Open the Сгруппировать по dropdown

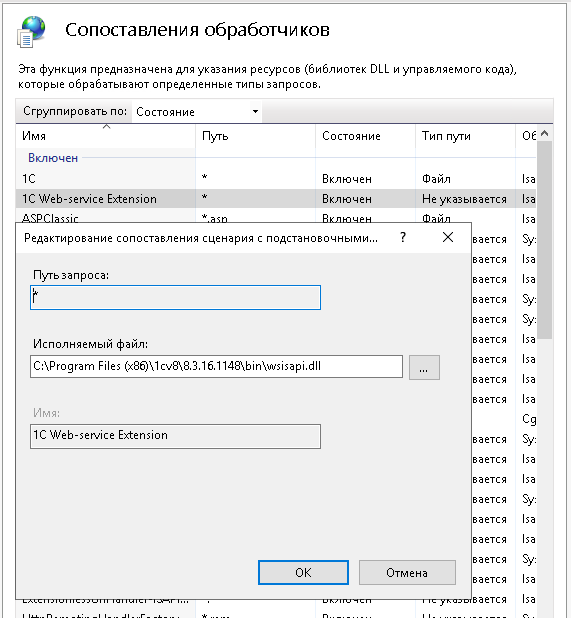[197, 112]
